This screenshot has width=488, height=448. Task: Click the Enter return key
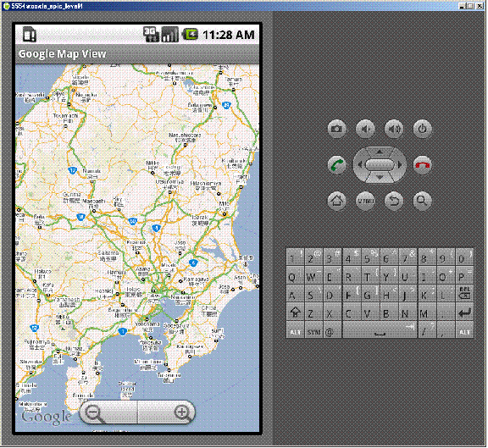[x=464, y=312]
